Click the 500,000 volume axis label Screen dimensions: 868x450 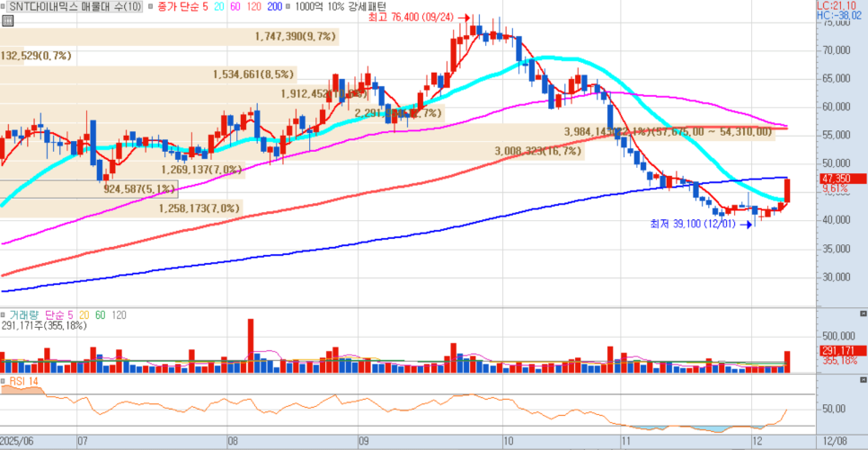838,336
